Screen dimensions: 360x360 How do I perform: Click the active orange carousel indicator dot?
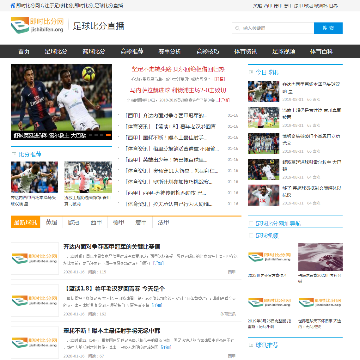tap(108, 135)
